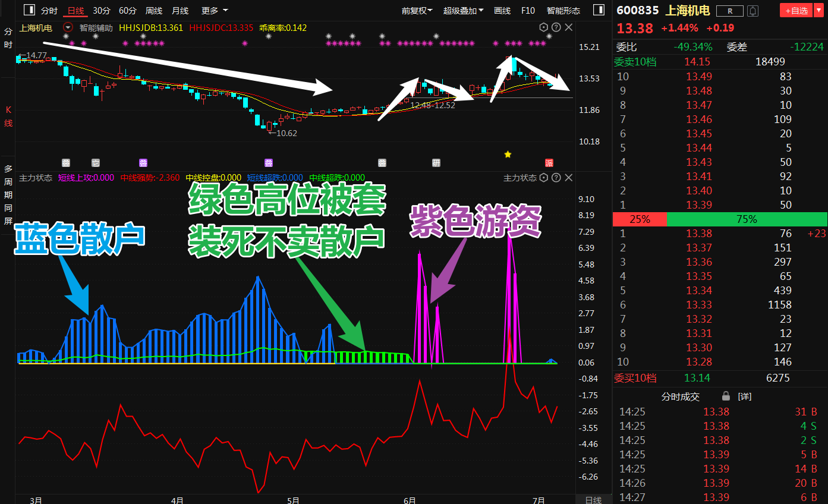Click the yellow star marker on chart
Image resolution: width=828 pixels, height=504 pixels.
508,155
